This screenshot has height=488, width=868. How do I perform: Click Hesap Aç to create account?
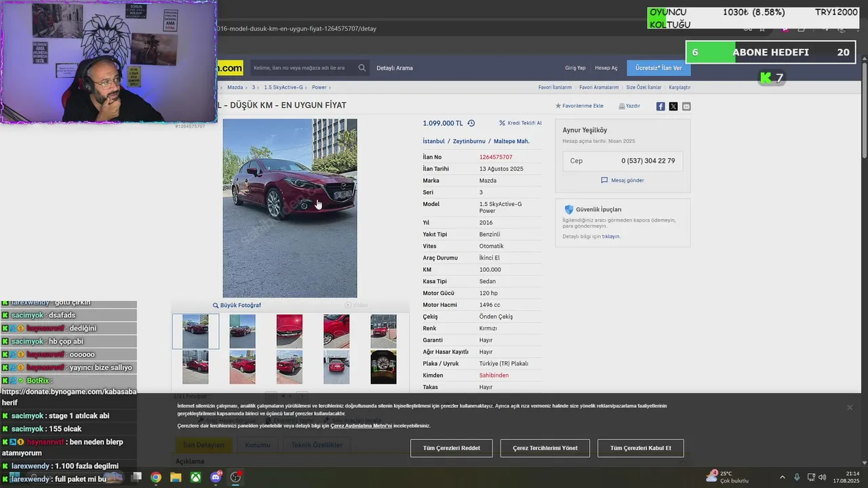point(606,68)
